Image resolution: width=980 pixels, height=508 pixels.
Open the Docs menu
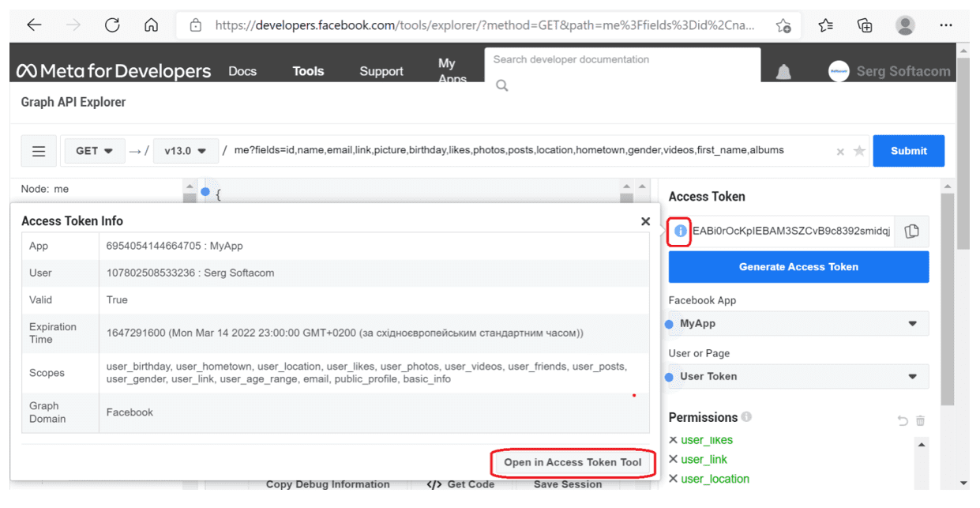point(242,71)
